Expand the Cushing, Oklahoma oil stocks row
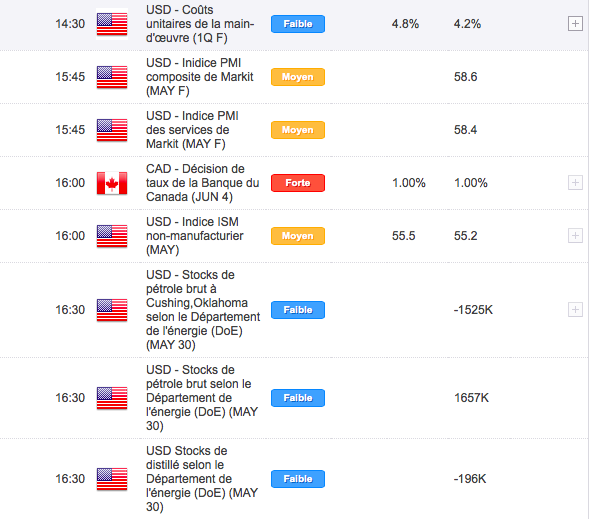This screenshot has height=519, width=600. pos(575,309)
